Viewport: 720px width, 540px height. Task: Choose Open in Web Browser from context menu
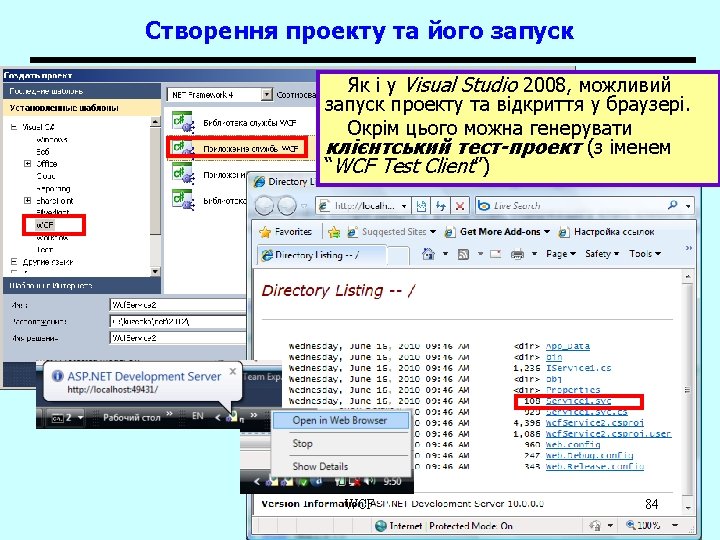pos(340,421)
